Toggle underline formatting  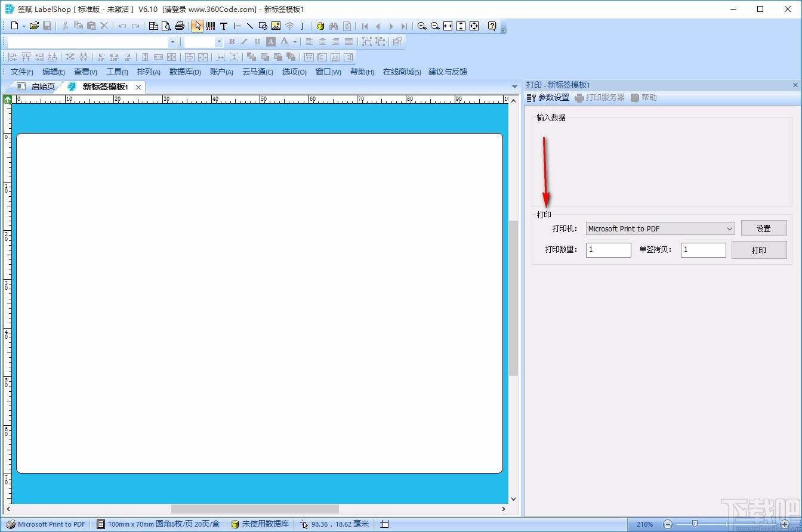(x=257, y=42)
